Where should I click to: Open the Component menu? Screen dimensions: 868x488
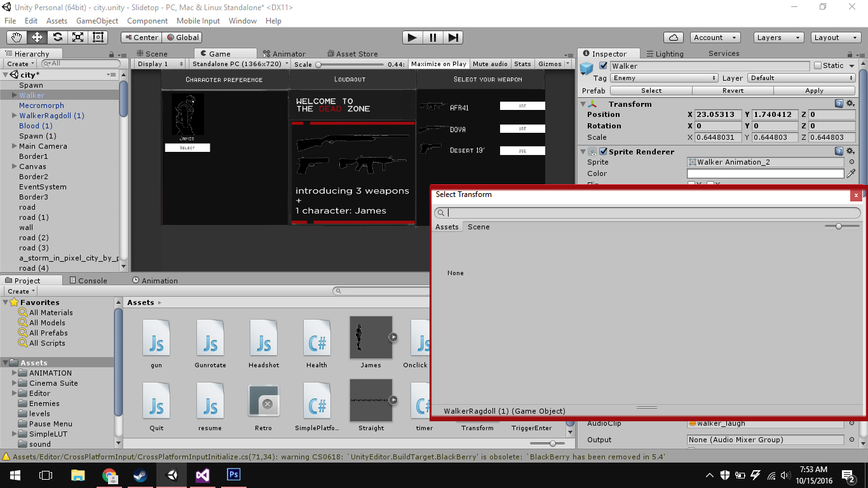pyautogui.click(x=147, y=20)
